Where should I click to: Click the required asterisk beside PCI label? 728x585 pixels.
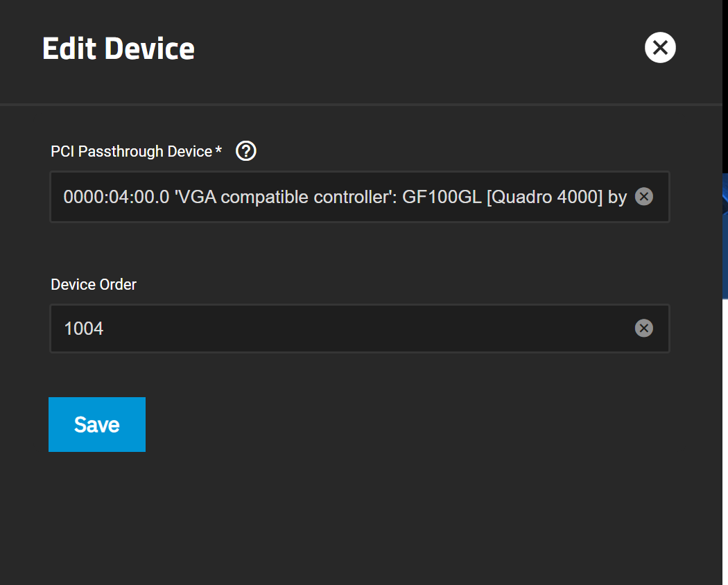point(219,151)
